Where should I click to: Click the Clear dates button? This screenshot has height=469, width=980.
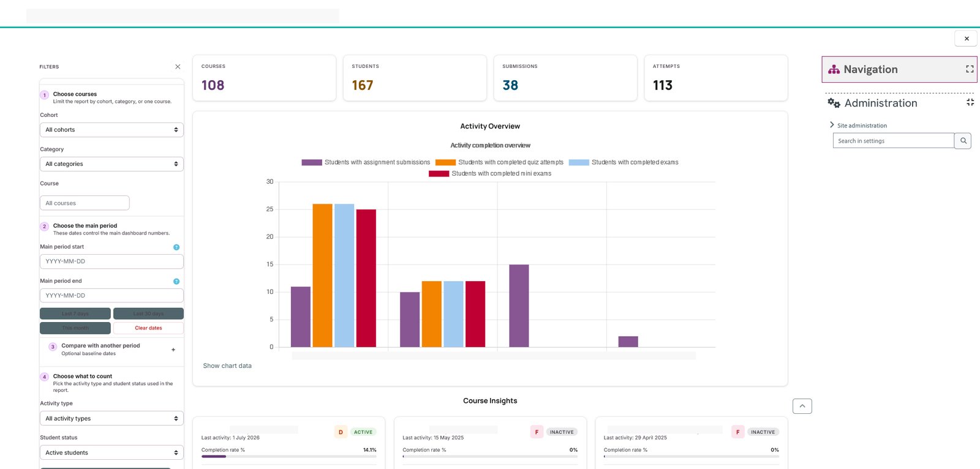pyautogui.click(x=148, y=328)
